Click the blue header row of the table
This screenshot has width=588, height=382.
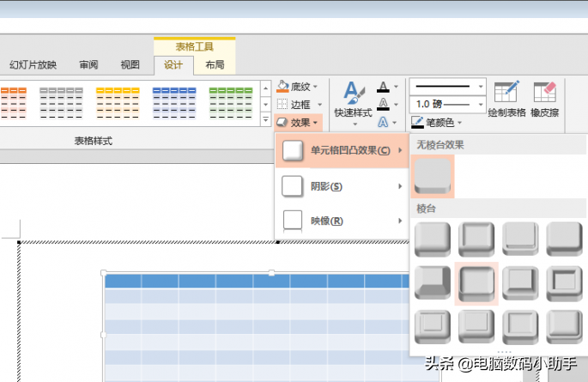click(257, 281)
